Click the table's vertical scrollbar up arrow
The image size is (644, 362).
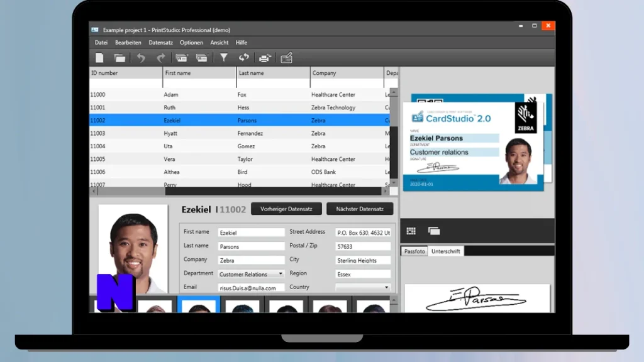pyautogui.click(x=394, y=92)
